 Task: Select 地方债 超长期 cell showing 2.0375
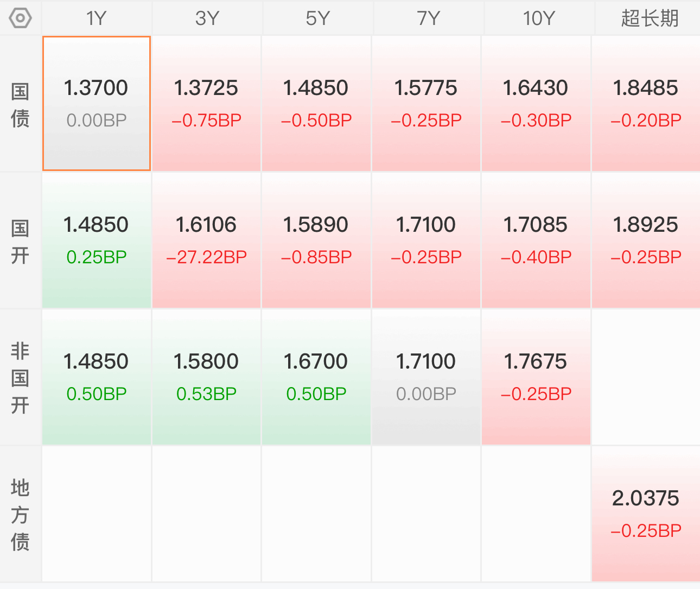(646, 514)
